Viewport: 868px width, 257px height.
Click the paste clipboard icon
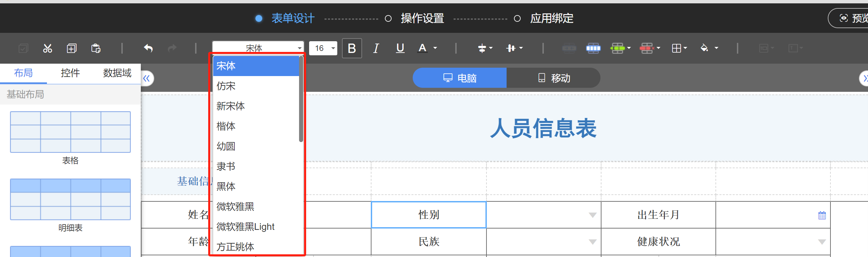tap(96, 49)
